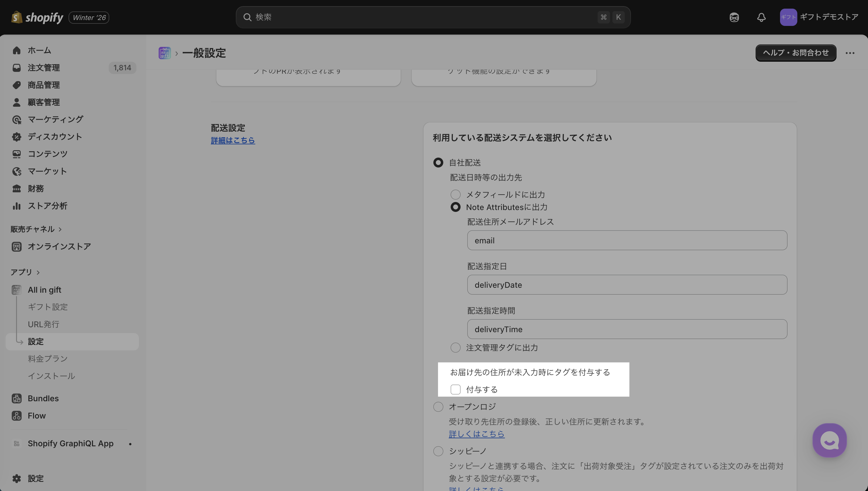Viewport: 868px width, 491px height.
Task: Click the オンラインストア storefront icon
Action: pyautogui.click(x=17, y=246)
